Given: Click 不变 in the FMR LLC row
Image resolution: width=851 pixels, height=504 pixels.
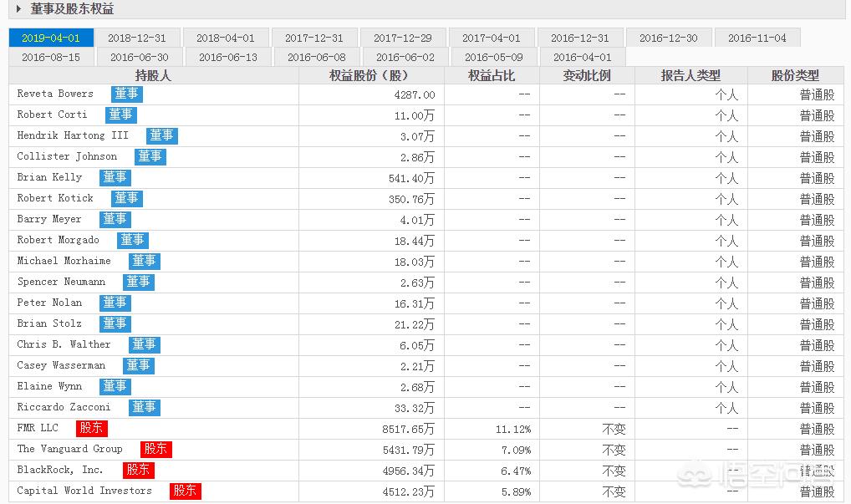Looking at the screenshot, I should click(614, 429).
